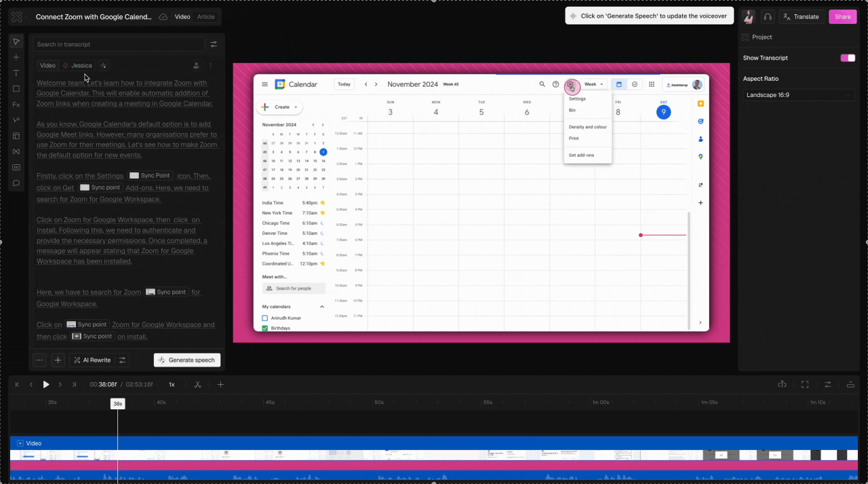Screen dimensions: 868x484
Task: Open the layout template tool
Action: pos(16,136)
